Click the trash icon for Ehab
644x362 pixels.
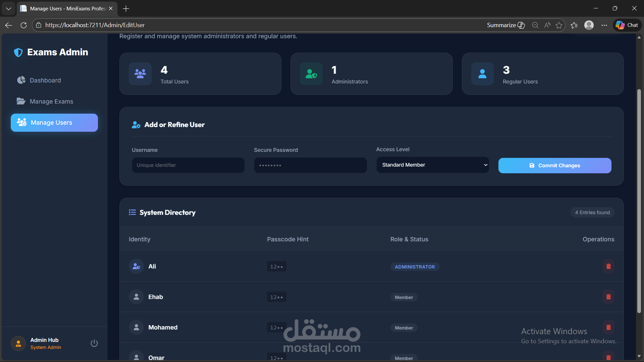[608, 297]
